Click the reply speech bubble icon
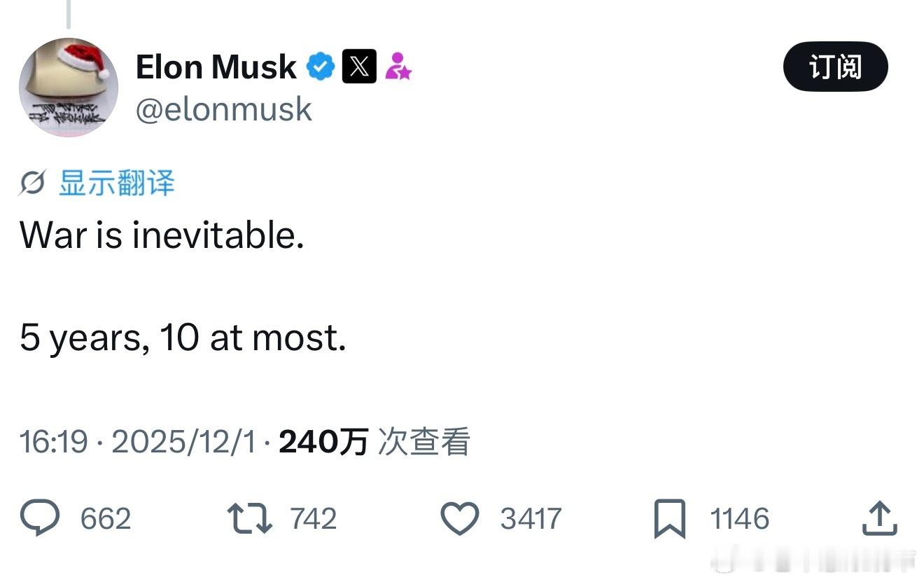This screenshot has height=582, width=924. pyautogui.click(x=40, y=518)
